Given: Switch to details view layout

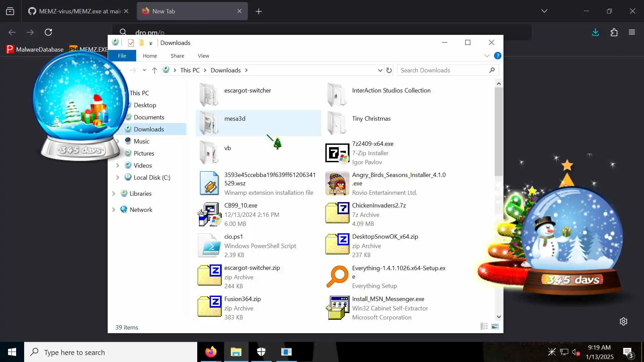Looking at the screenshot, I should pos(484,326).
